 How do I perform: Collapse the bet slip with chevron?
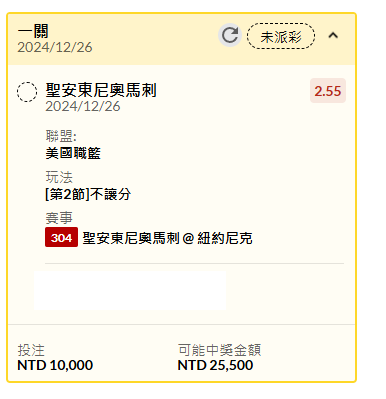pyautogui.click(x=333, y=35)
